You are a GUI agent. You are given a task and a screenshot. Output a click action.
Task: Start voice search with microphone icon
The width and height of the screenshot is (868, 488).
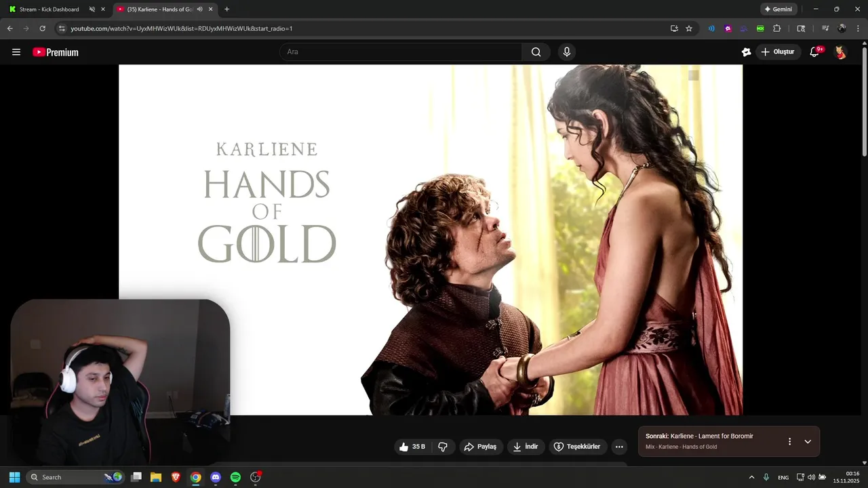(566, 52)
